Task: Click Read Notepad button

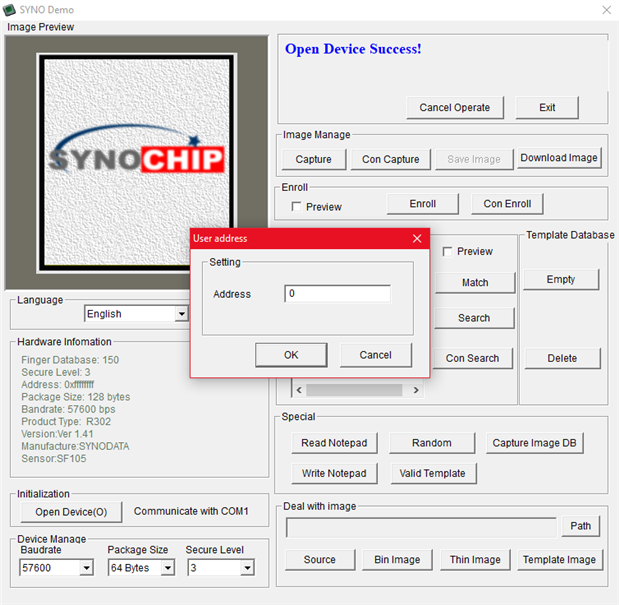Action: 334,443
